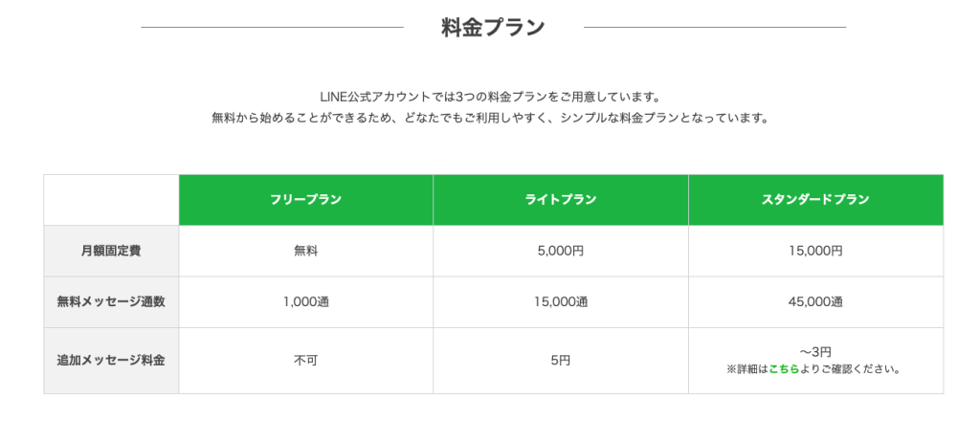The image size is (980, 421).
Task: Click the 5円 additional message cell
Action: pos(561,361)
